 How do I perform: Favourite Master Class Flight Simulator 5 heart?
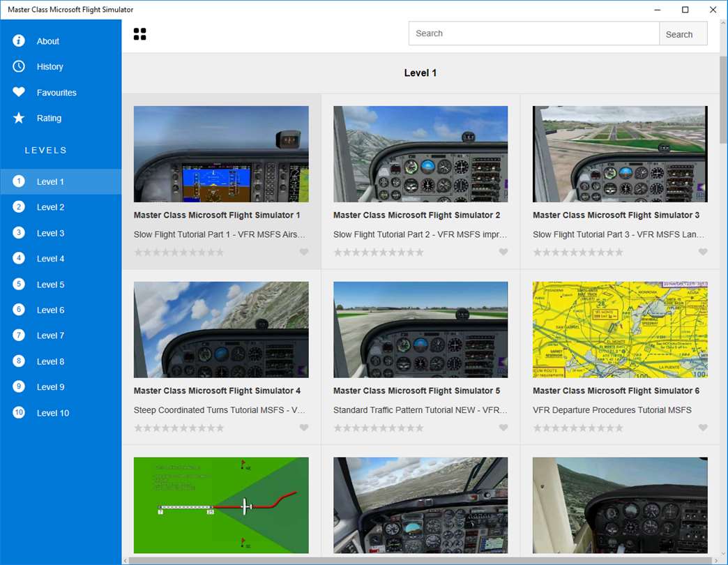click(503, 427)
